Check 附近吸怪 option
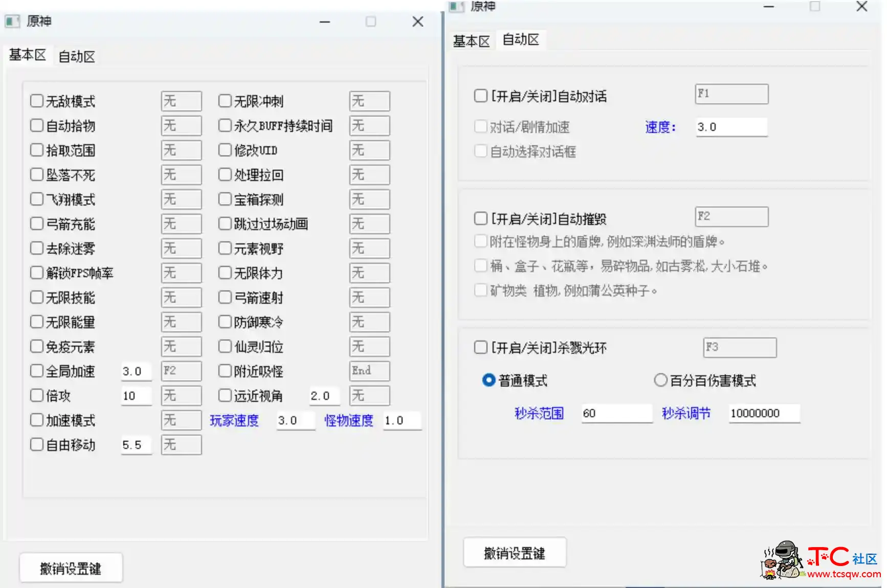This screenshot has height=588, width=887. [x=225, y=371]
